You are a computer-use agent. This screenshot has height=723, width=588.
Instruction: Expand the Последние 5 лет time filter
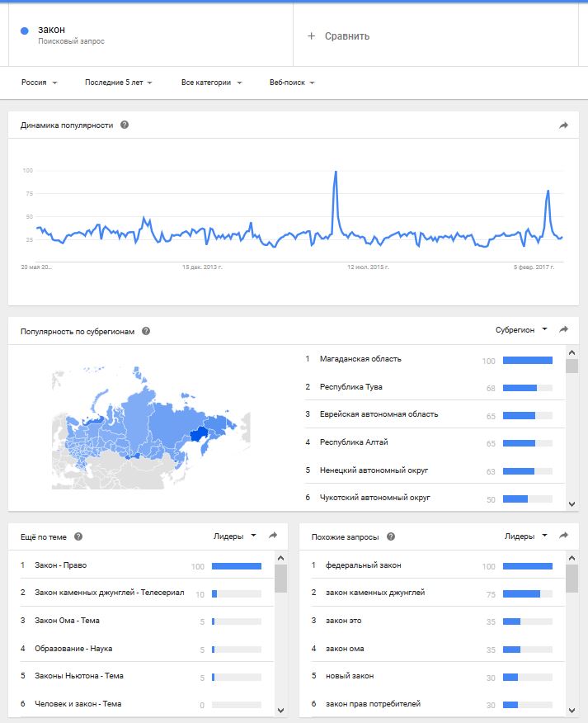[116, 83]
